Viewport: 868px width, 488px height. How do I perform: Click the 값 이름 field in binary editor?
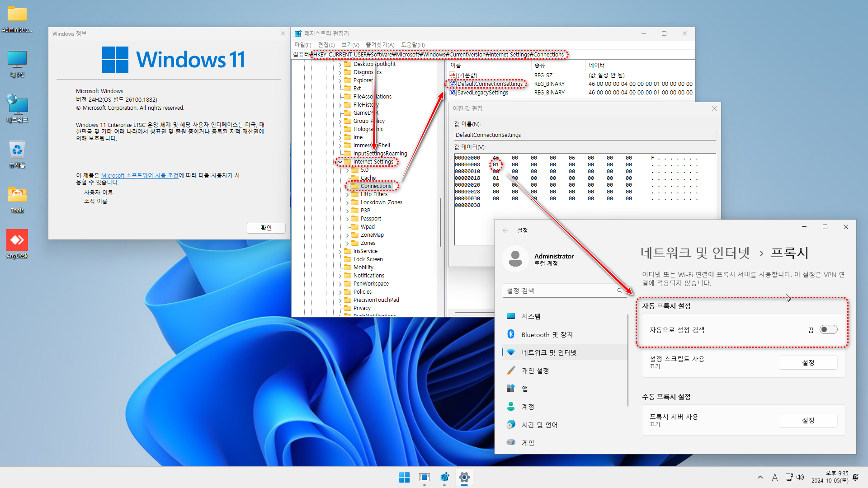point(585,135)
